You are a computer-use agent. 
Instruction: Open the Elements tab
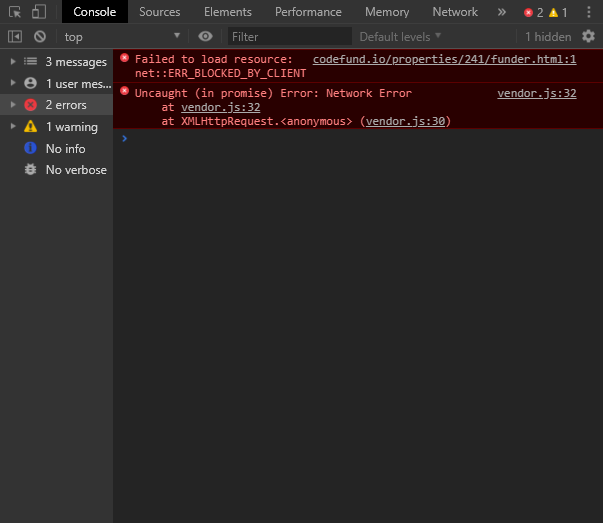[x=228, y=12]
